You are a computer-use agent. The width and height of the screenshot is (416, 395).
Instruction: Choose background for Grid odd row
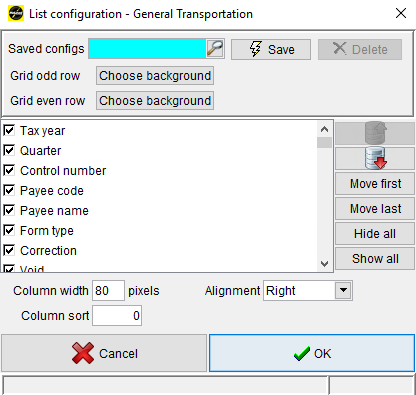(x=155, y=76)
